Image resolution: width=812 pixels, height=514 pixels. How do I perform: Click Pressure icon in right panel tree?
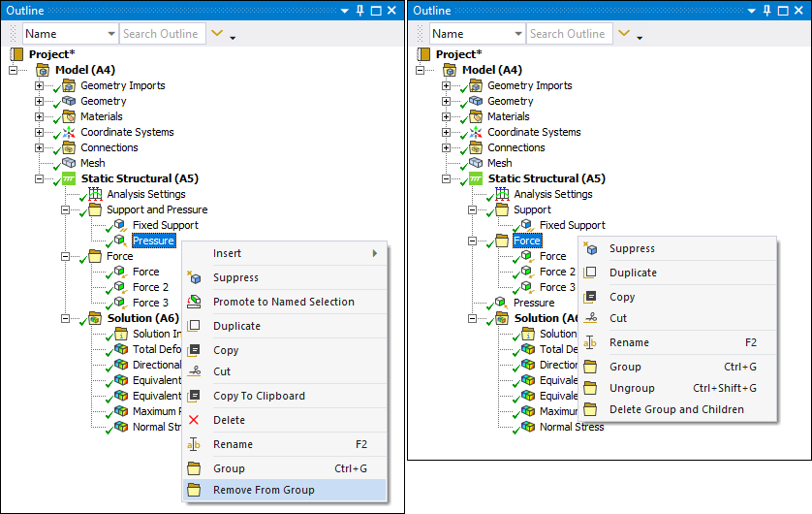pos(501,303)
